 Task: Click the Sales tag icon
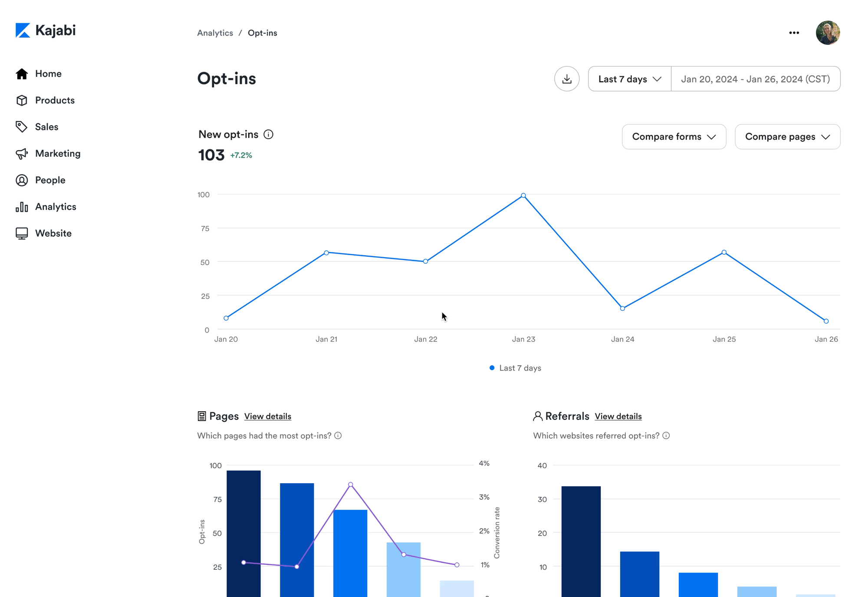point(22,127)
